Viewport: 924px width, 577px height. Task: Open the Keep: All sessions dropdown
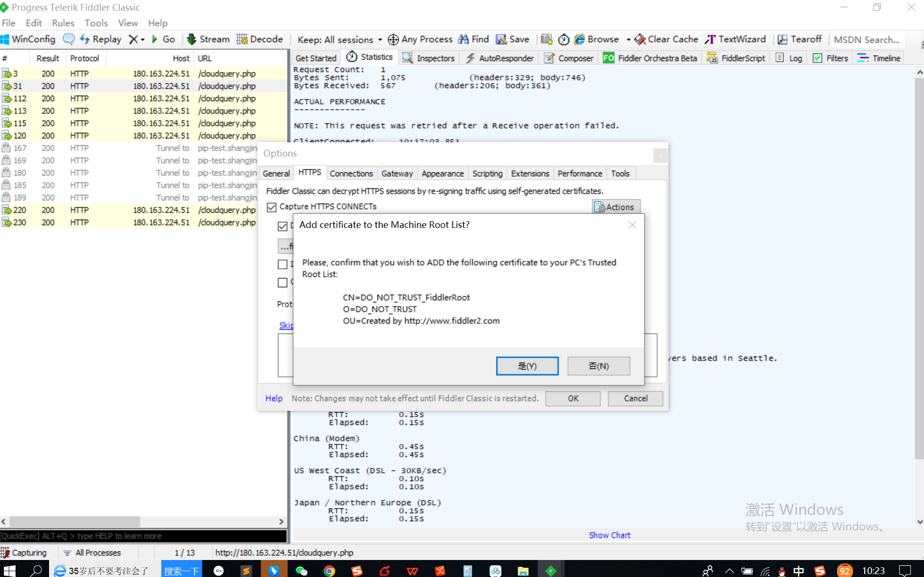point(340,39)
